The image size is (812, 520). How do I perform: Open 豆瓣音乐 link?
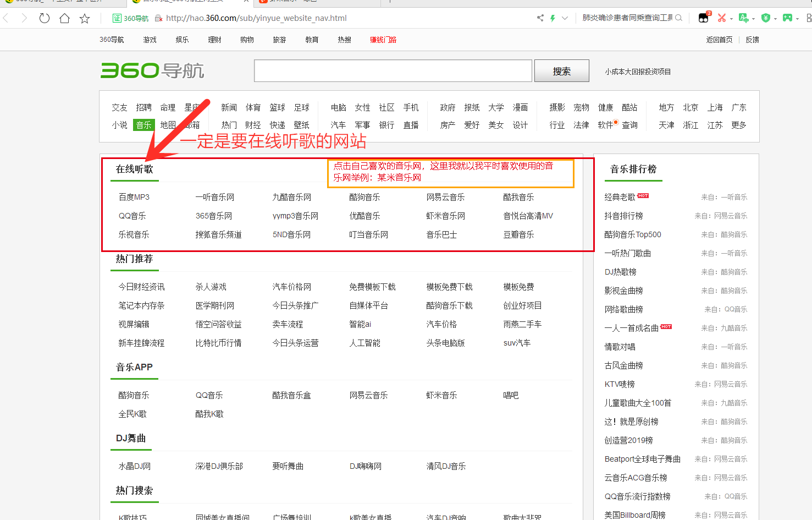519,234
